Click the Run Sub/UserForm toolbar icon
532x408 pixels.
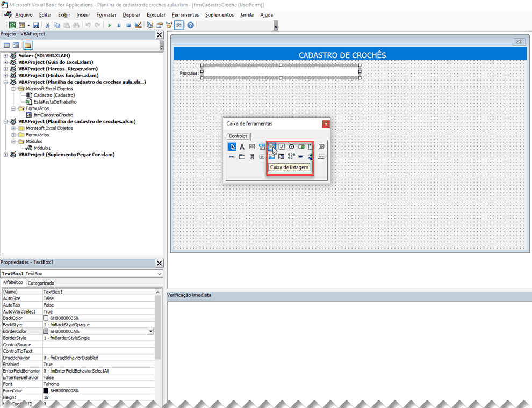pyautogui.click(x=110, y=25)
